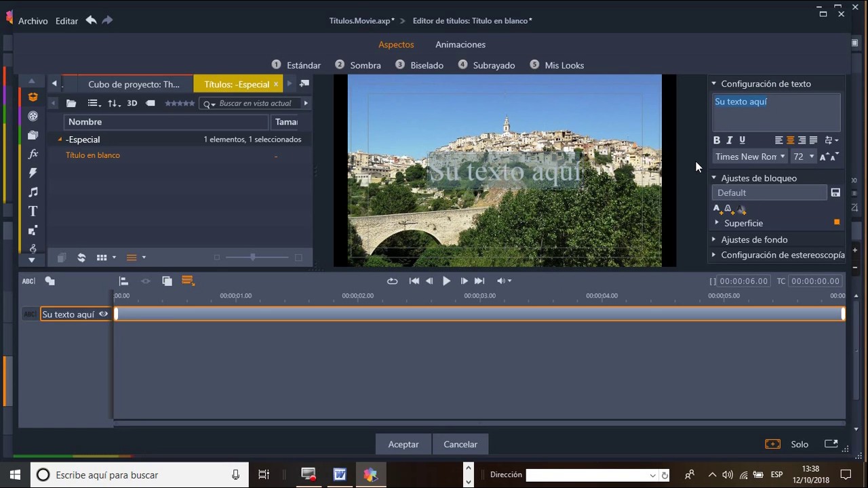Image resolution: width=868 pixels, height=488 pixels.
Task: Click the tag filter icon in library
Action: coord(151,103)
